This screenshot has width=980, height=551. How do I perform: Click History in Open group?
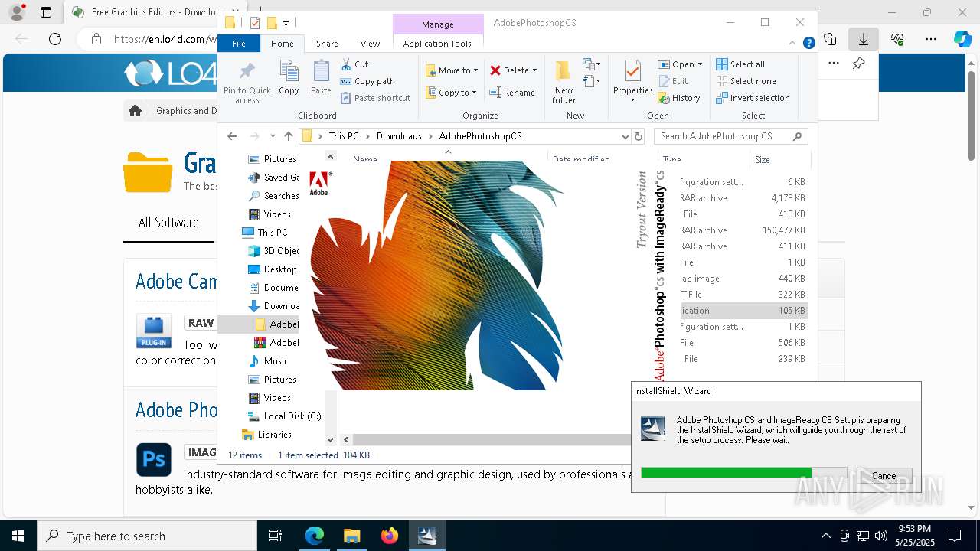pos(679,98)
